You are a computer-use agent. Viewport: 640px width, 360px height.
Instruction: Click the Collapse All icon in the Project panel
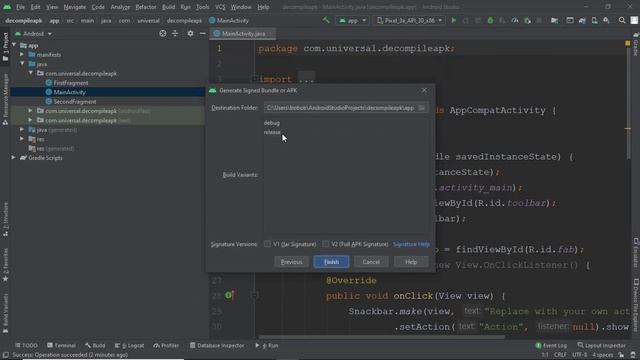(x=175, y=33)
